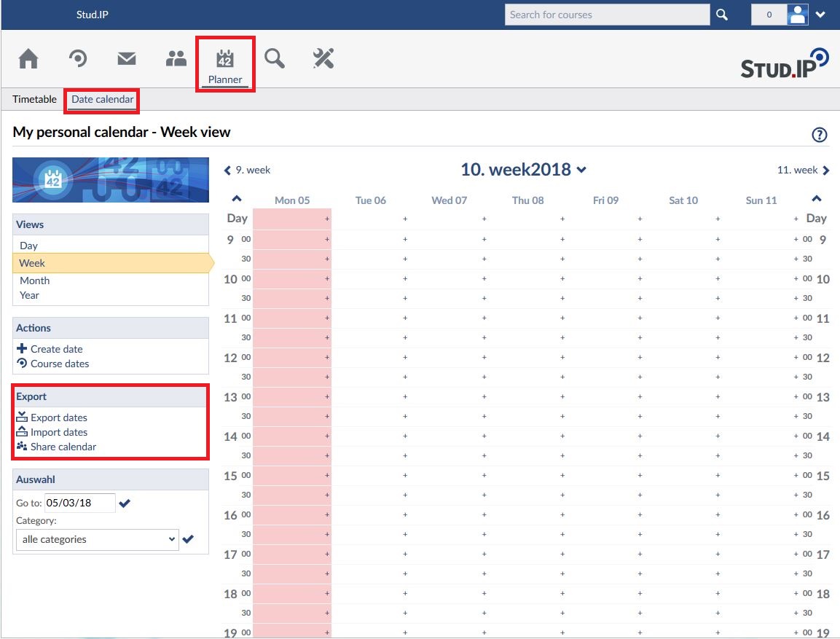This screenshot has height=639, width=840.
Task: Open the Tools icon in navigation
Action: [x=323, y=59]
